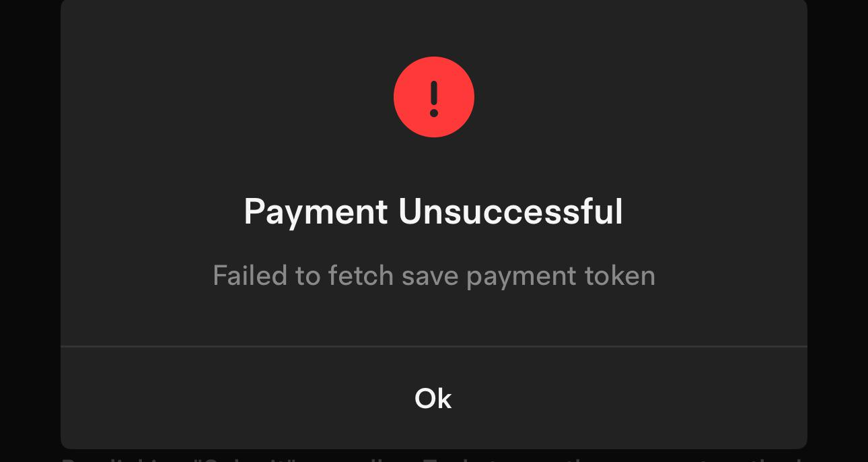Click the divider line above the Ok button
This screenshot has width=868, height=462.
point(434,347)
